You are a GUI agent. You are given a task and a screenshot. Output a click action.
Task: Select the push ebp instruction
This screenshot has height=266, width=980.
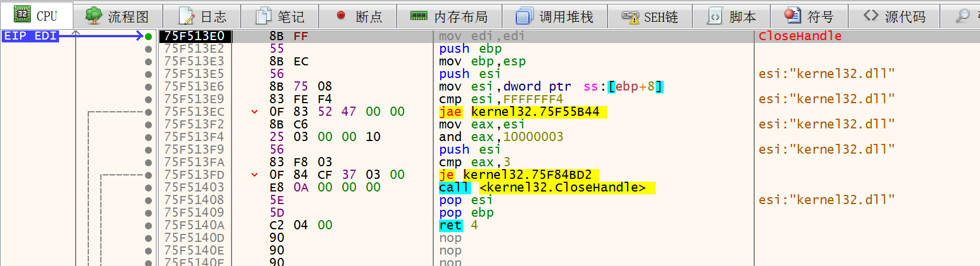pyautogui.click(x=470, y=49)
